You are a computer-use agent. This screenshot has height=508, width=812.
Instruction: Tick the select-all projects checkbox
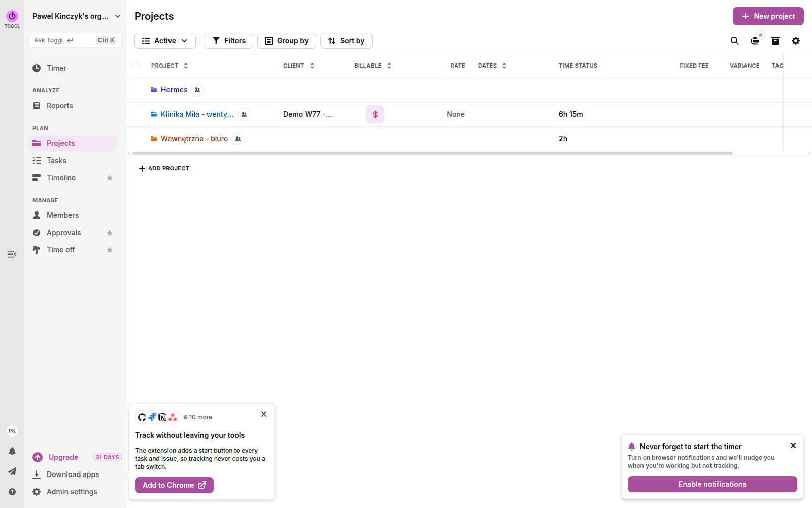[136, 66]
